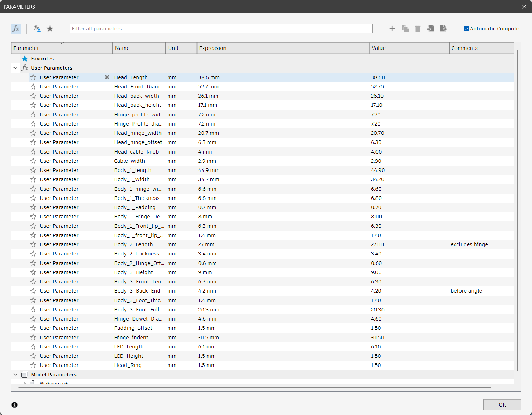Show all parameters with fx filter icon
Viewport: 532px width, 415px height.
(16, 29)
